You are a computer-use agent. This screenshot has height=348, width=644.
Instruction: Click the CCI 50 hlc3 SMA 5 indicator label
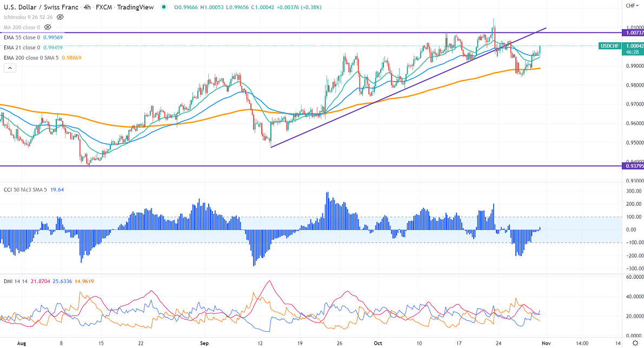(25, 190)
